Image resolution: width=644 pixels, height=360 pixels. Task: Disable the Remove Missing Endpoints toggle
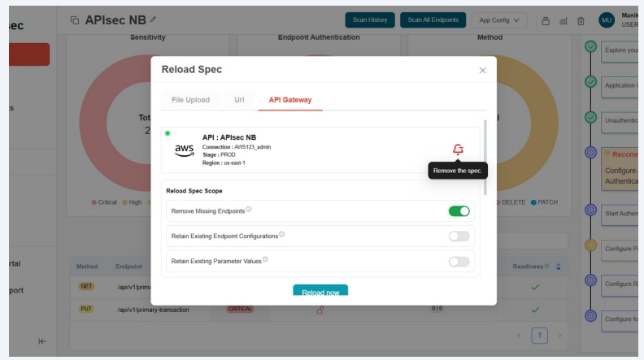click(459, 211)
